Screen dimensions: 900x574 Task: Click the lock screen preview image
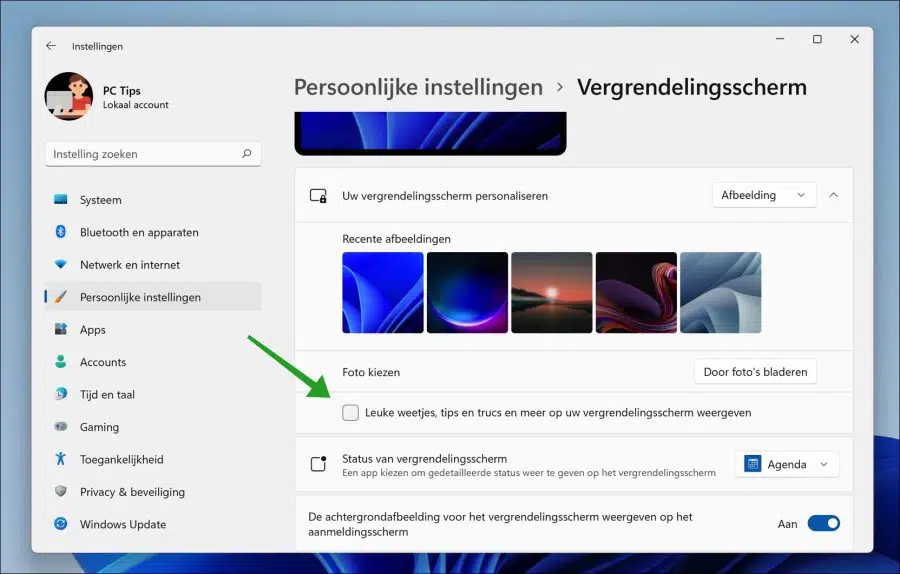pos(430,133)
